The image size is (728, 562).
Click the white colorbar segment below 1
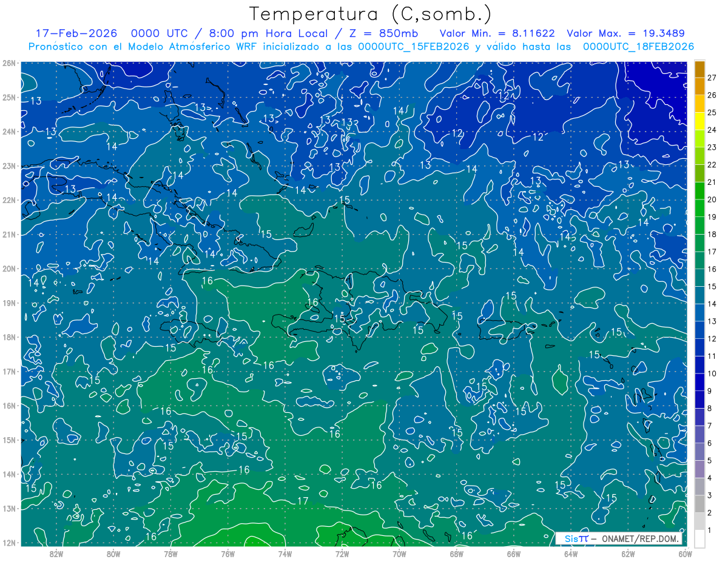point(699,538)
